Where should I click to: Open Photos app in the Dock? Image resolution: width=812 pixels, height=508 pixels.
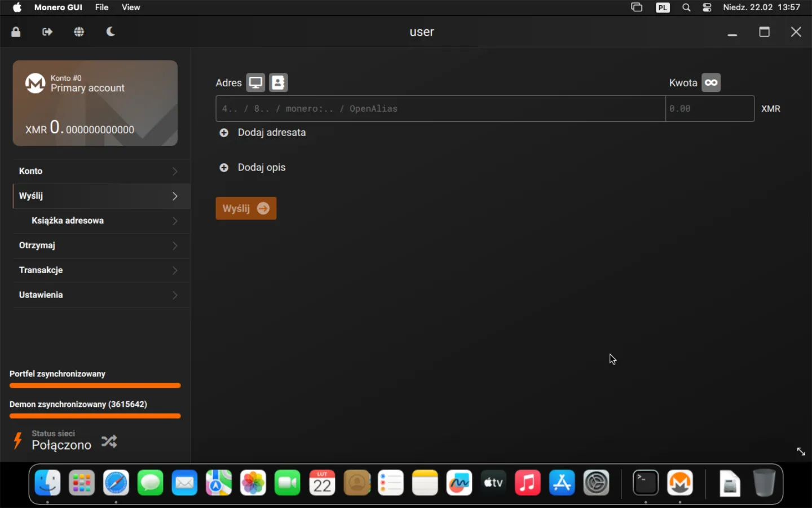point(253,483)
